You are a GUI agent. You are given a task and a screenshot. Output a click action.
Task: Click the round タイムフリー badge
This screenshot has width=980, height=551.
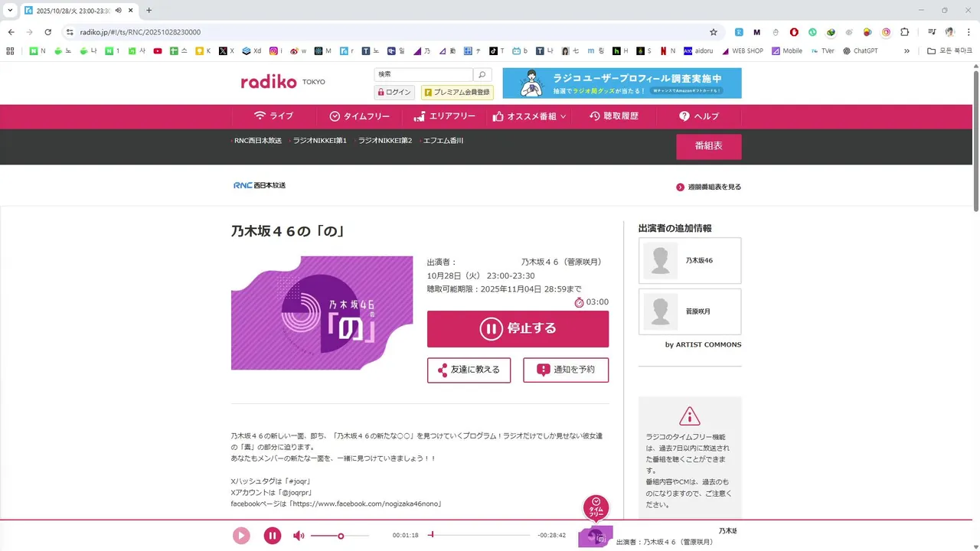coord(596,508)
